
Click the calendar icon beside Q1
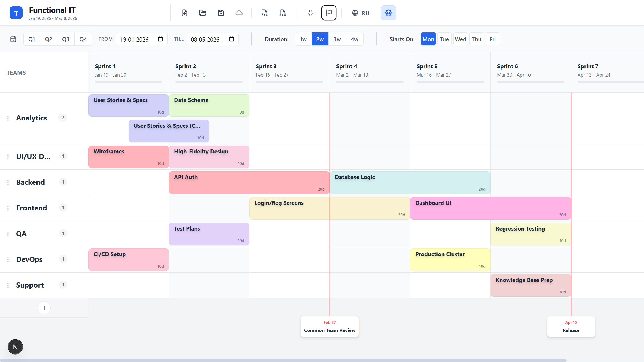13,39
